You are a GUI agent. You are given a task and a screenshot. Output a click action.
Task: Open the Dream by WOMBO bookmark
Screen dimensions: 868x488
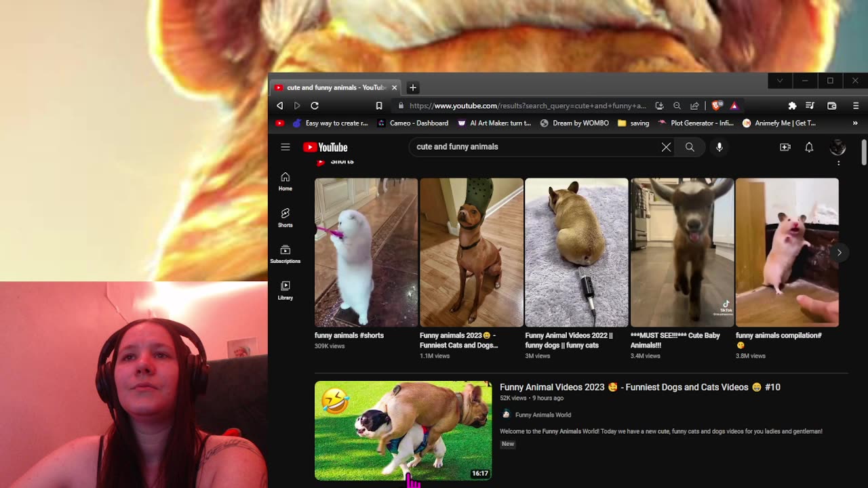[574, 123]
